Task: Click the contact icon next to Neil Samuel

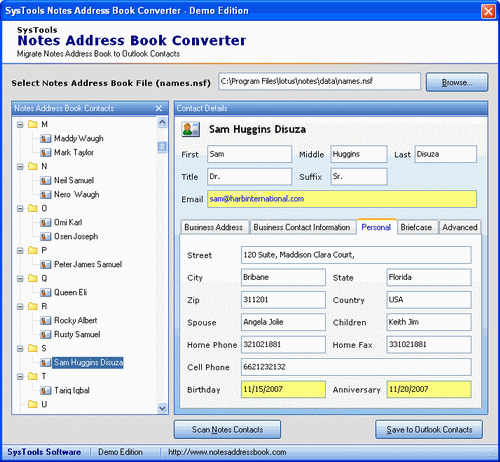Action: (x=45, y=180)
